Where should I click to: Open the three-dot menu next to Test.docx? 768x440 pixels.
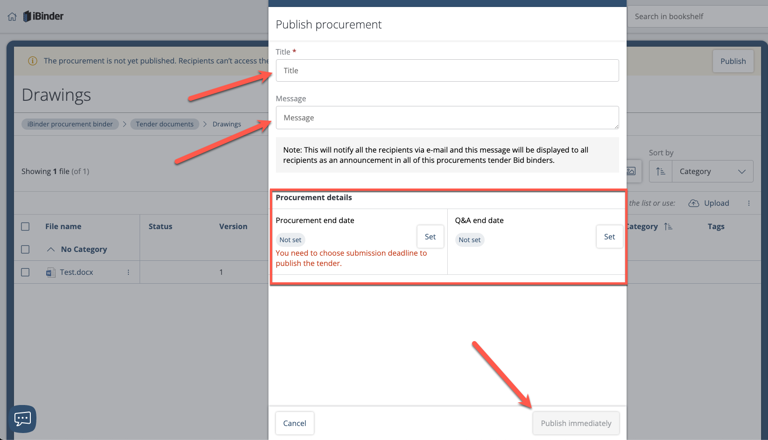pyautogui.click(x=128, y=272)
